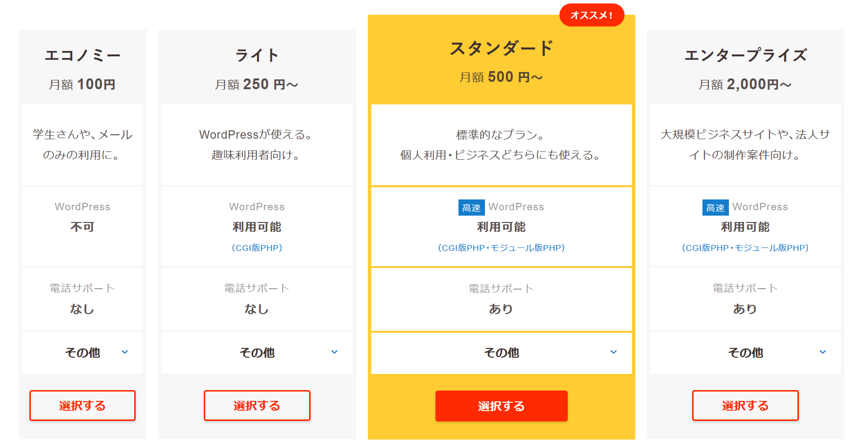Click the エンタープライズ plan title
868x443 pixels.
(x=745, y=55)
